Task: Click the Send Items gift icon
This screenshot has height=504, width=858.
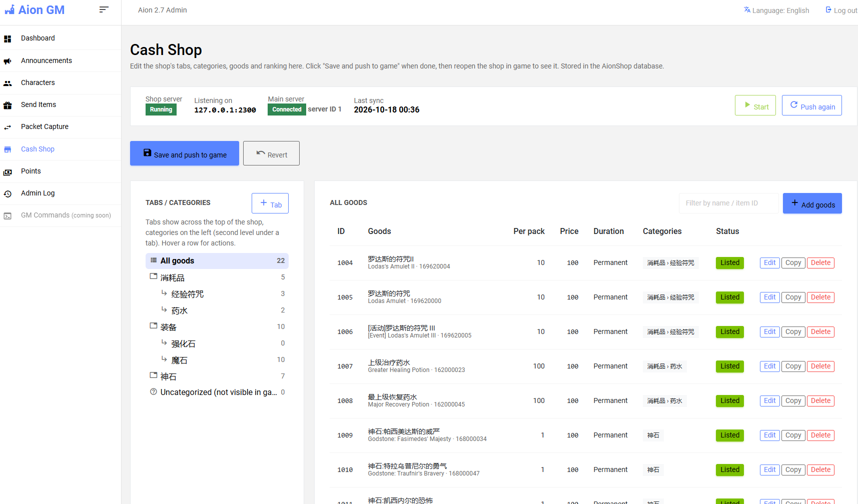Action: click(8, 105)
